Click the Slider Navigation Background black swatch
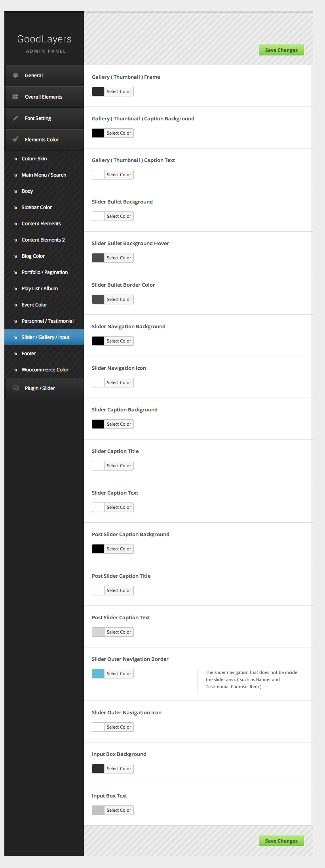Image resolution: width=325 pixels, height=868 pixels. point(98,341)
